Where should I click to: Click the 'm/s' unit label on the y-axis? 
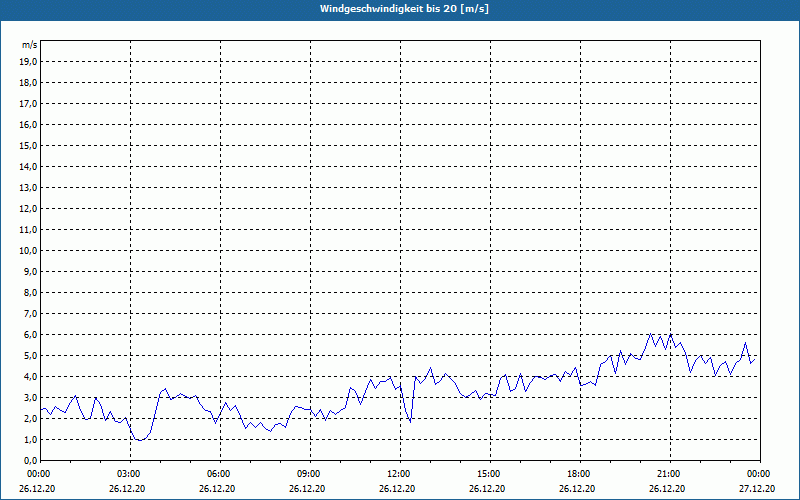30,45
